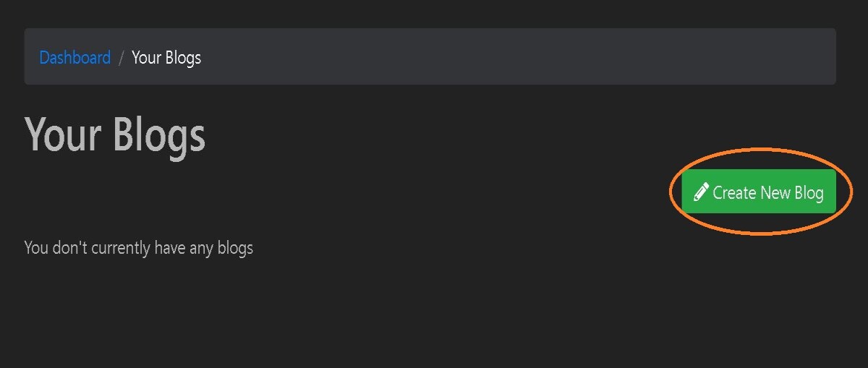868x368 pixels.
Task: Click the edit pencil glyph beside Create
Action: pos(700,192)
